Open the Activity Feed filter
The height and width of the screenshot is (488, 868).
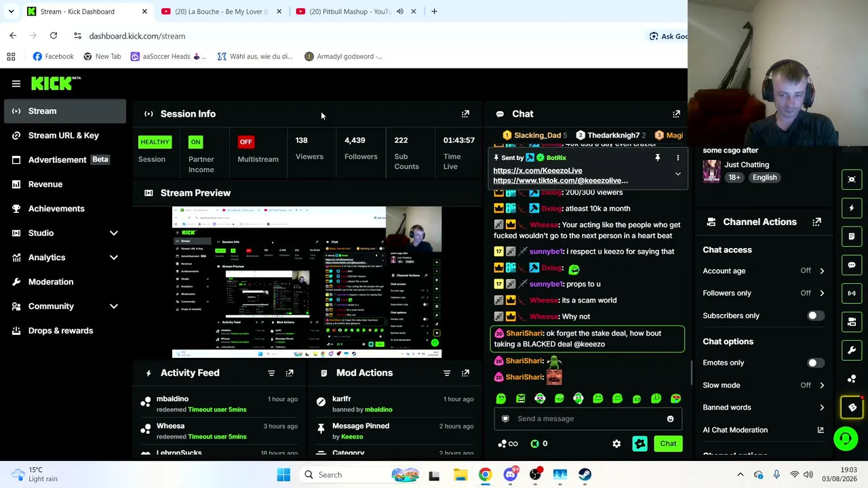point(271,373)
